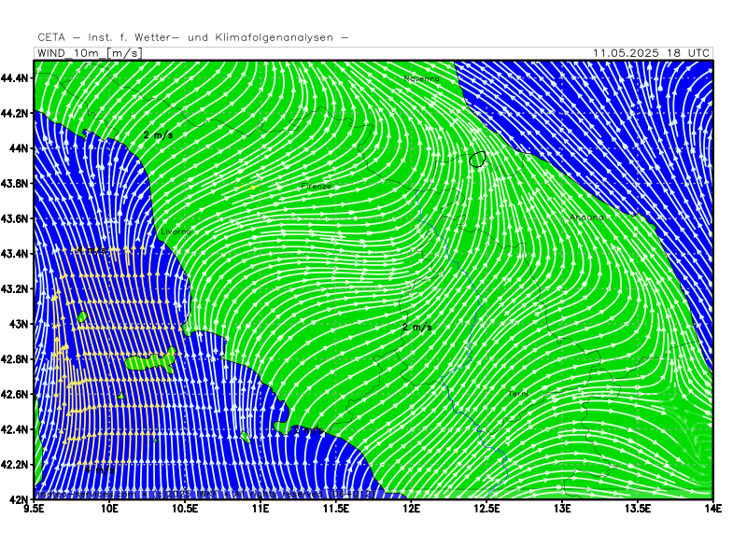Select the 43.4N latitude tick label

(x=14, y=253)
